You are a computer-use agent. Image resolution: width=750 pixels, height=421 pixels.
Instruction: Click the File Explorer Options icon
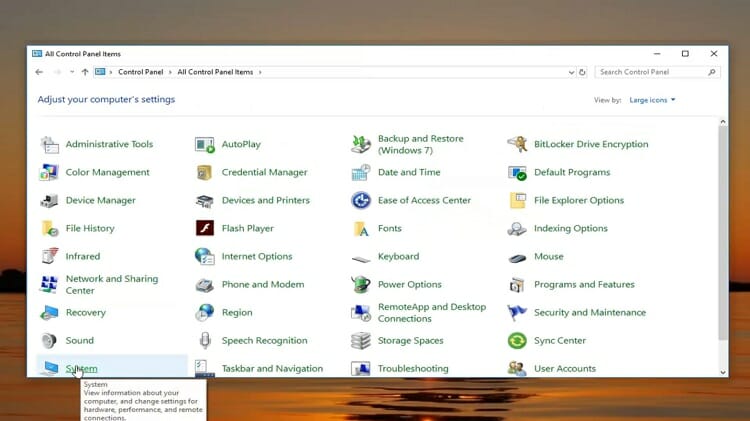point(517,200)
